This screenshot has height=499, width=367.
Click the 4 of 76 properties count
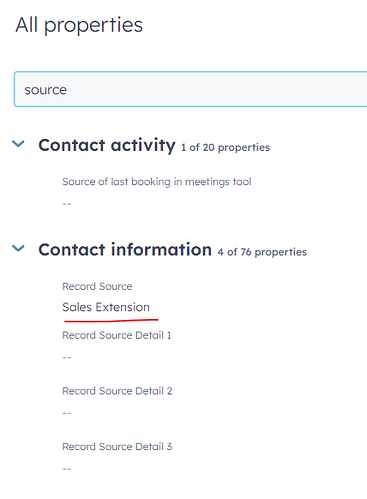point(262,252)
